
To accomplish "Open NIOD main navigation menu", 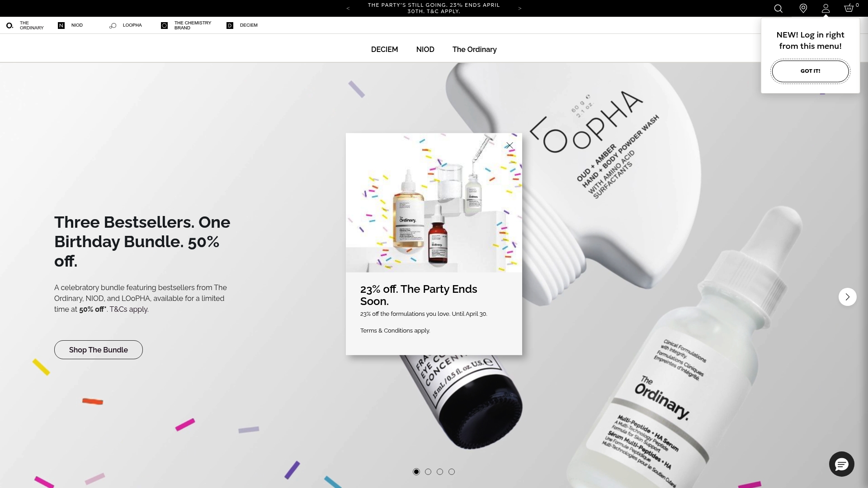I will click(425, 49).
